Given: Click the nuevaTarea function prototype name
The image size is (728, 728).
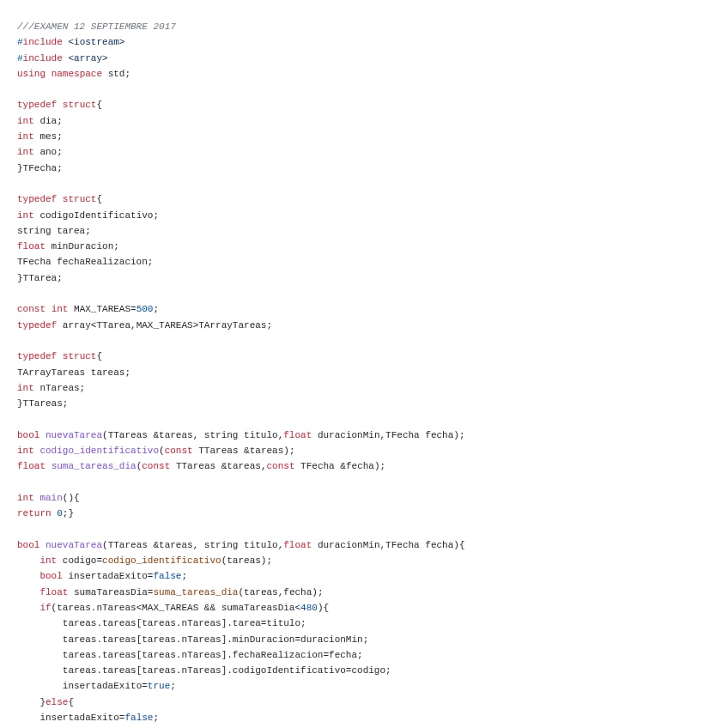Looking at the screenshot, I should coord(74,435).
